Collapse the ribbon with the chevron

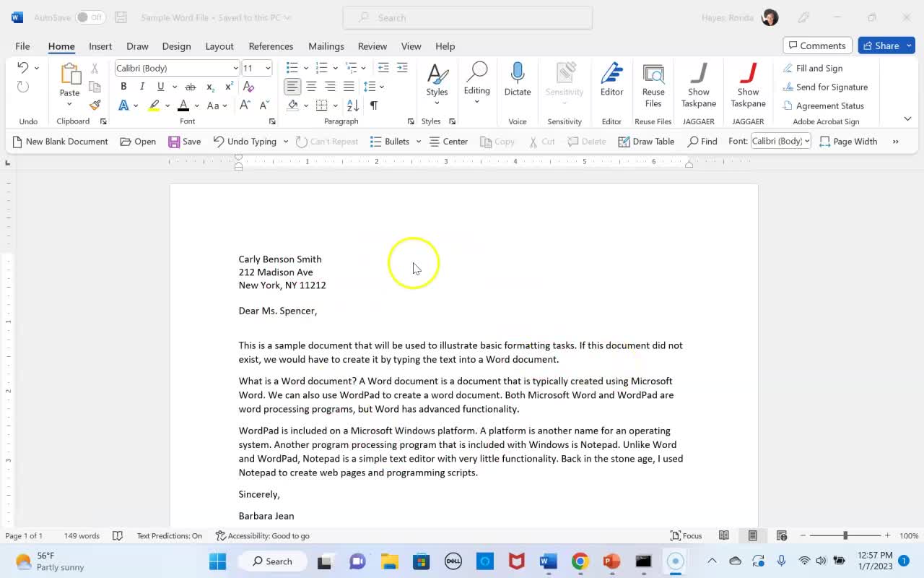[x=907, y=118]
